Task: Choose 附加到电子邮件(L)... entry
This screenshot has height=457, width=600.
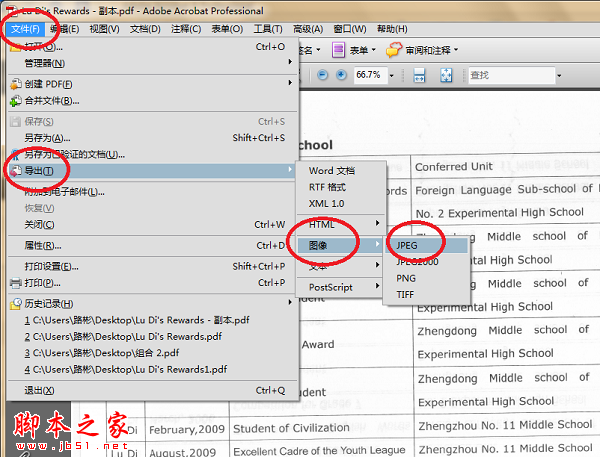Action: (x=152, y=191)
